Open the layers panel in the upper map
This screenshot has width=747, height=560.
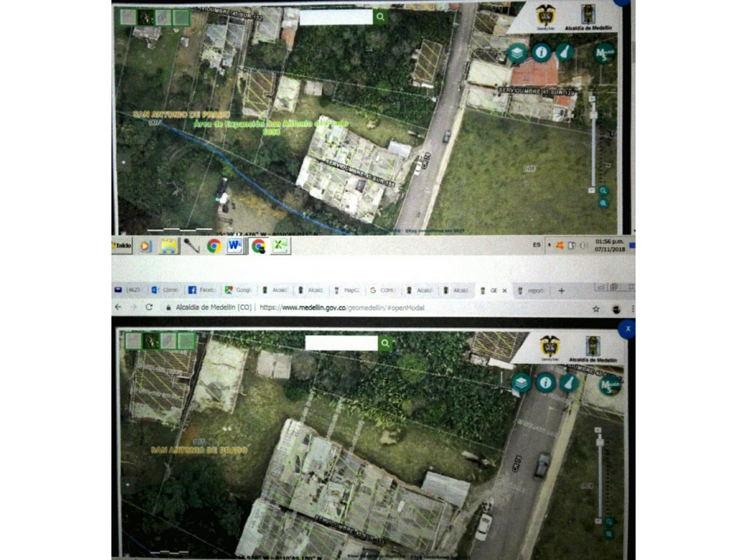coord(517,53)
